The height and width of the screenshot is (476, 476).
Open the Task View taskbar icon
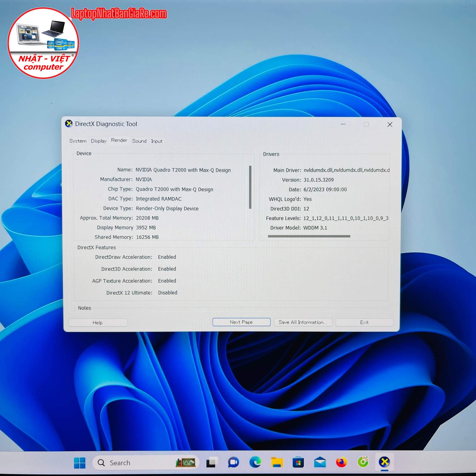[212, 463]
